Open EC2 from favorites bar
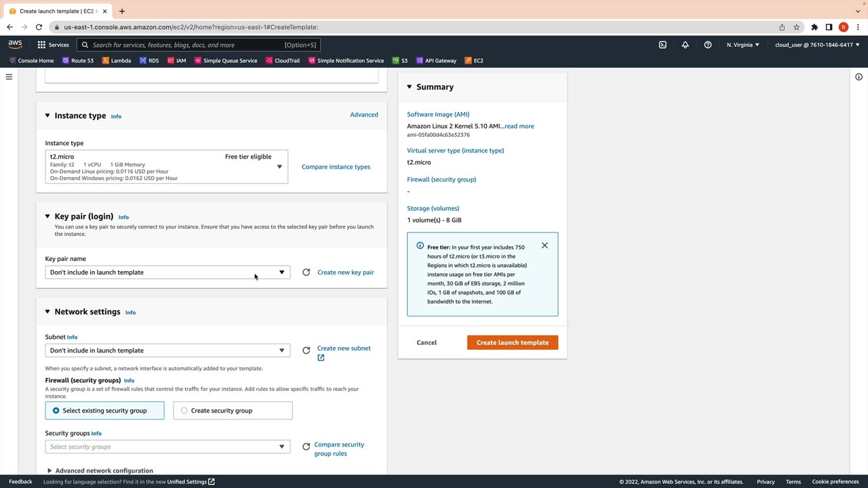Image resolution: width=868 pixels, height=488 pixels. (474, 60)
